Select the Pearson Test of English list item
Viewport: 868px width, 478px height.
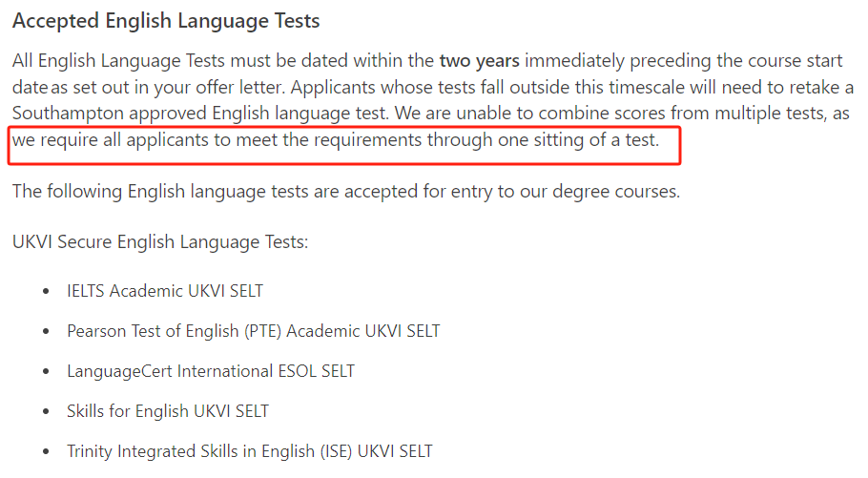tap(254, 331)
